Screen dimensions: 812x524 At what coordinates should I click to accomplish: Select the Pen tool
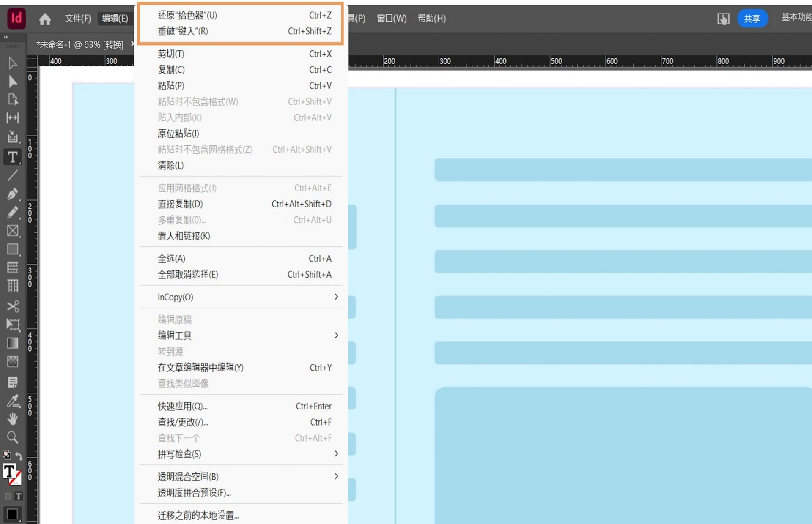tap(12, 194)
